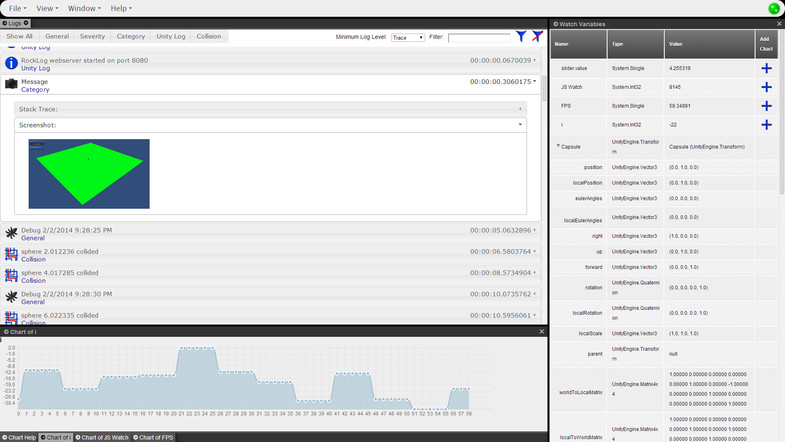Image resolution: width=785 pixels, height=442 pixels.
Task: Select the eulerAngles variable row
Action: (664, 198)
